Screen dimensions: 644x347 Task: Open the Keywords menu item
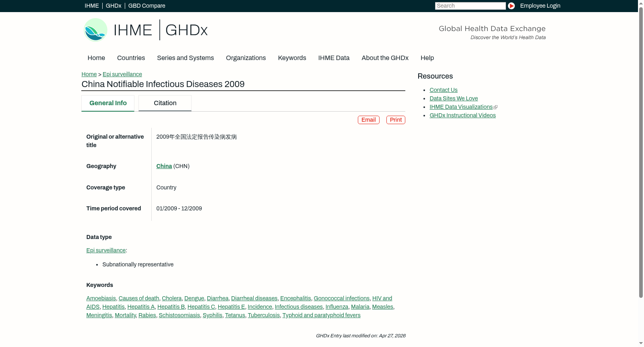pyautogui.click(x=292, y=58)
